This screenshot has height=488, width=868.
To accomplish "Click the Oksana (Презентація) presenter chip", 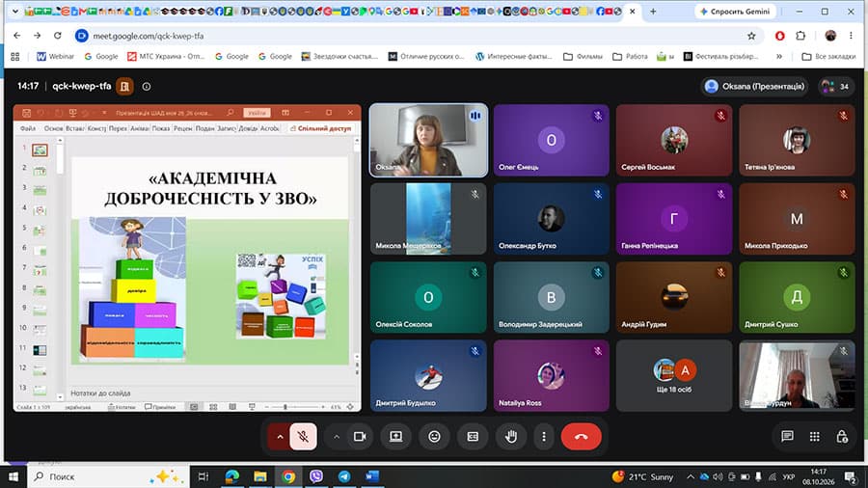I will (755, 86).
